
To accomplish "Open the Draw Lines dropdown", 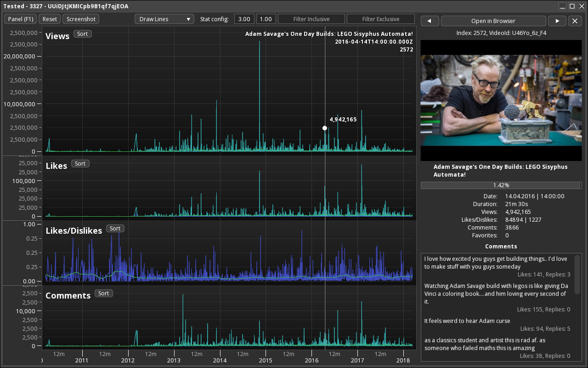I will click(164, 19).
